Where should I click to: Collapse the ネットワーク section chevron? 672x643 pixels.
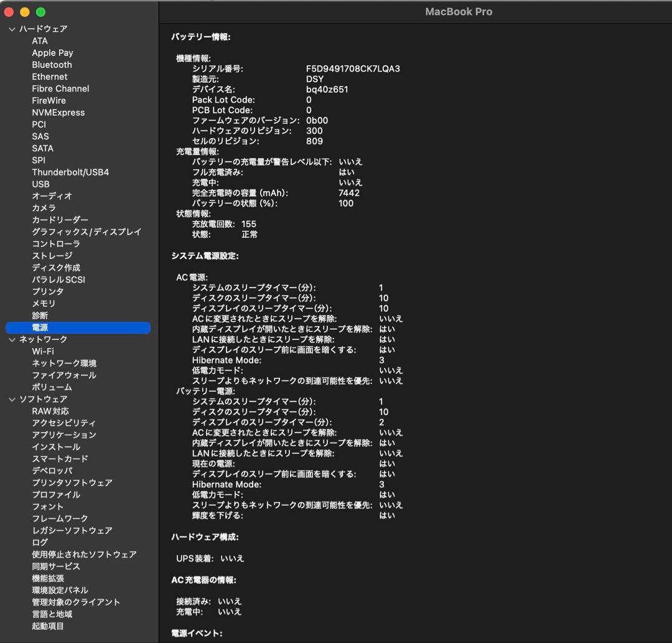tap(12, 340)
